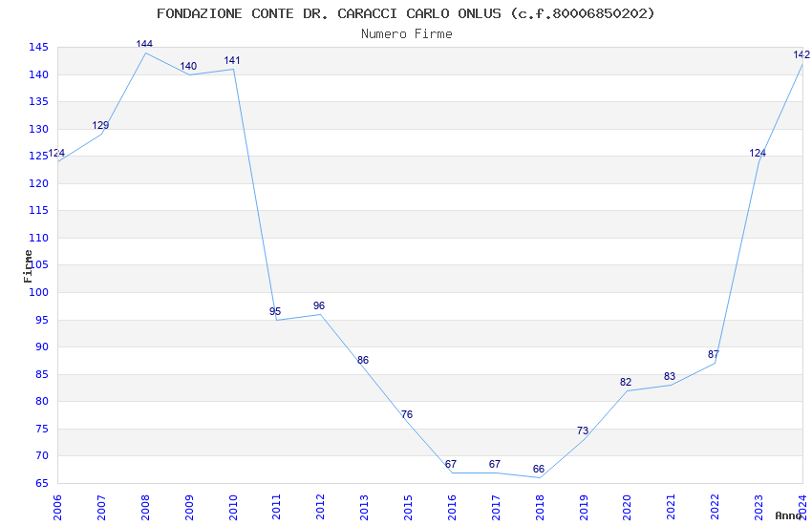The image size is (812, 525).
Task: Click the x-axis year 2015
Action: [408, 508]
